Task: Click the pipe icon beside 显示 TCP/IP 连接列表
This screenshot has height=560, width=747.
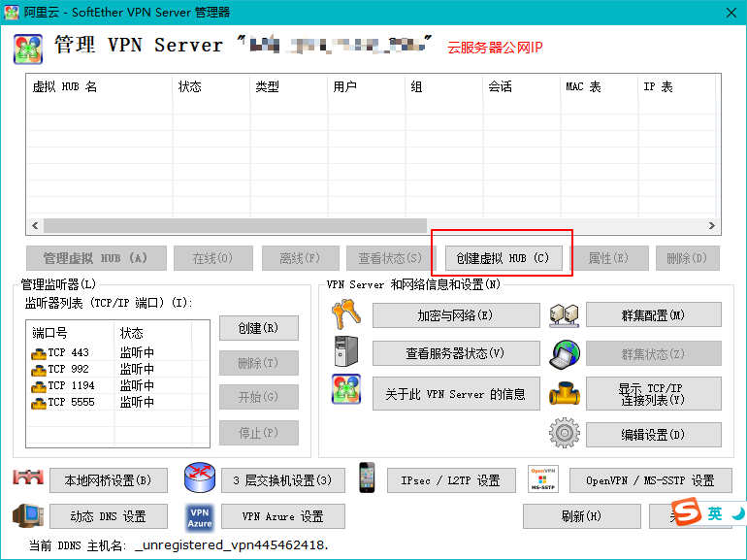Action: [565, 393]
